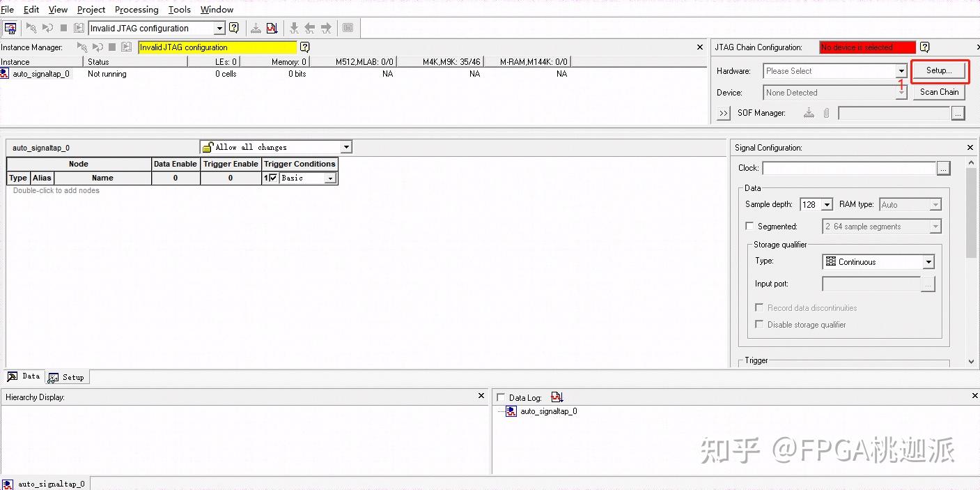Open the Tools menu

click(x=180, y=10)
